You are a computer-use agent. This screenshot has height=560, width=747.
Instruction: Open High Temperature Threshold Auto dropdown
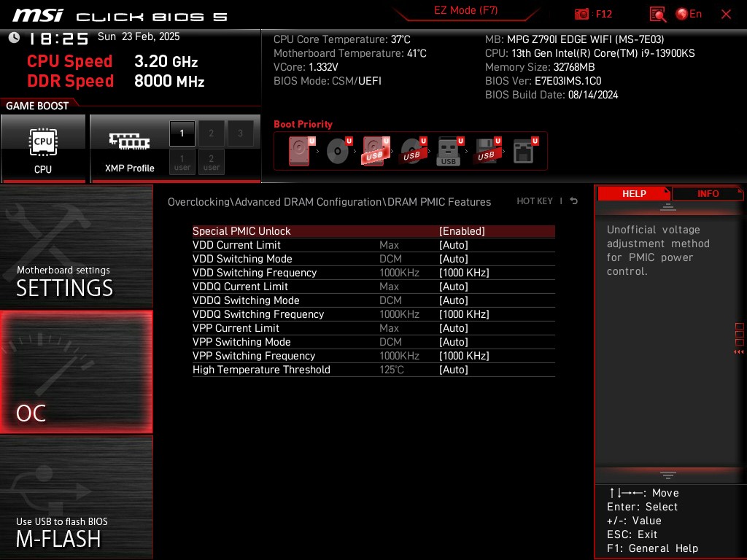[x=454, y=369]
